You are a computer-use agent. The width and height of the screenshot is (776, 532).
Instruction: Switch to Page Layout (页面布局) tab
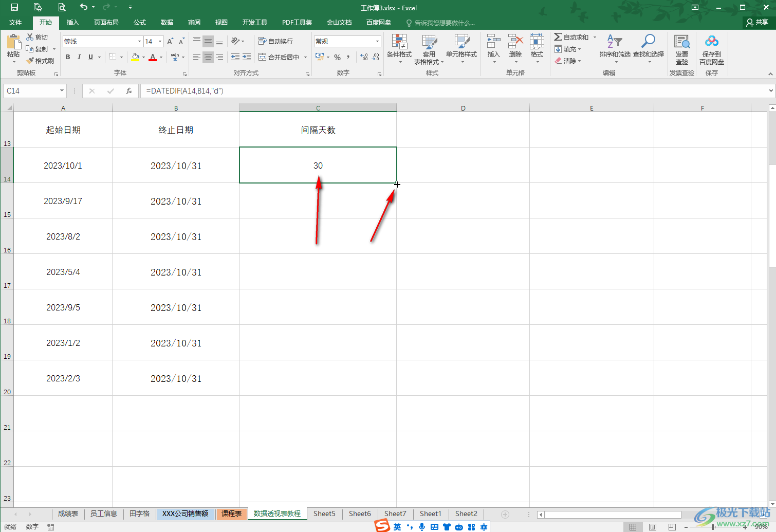(106, 23)
